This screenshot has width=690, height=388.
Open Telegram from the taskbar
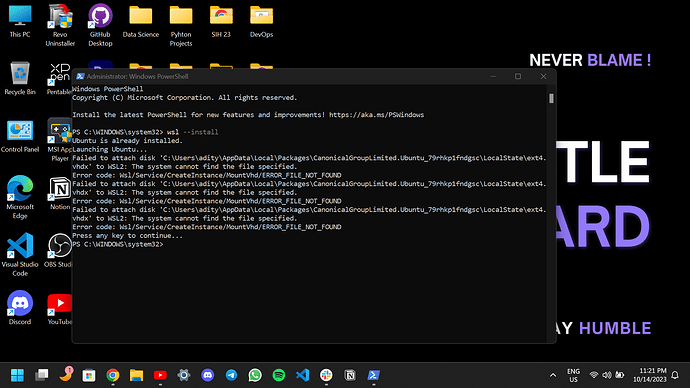pos(231,375)
